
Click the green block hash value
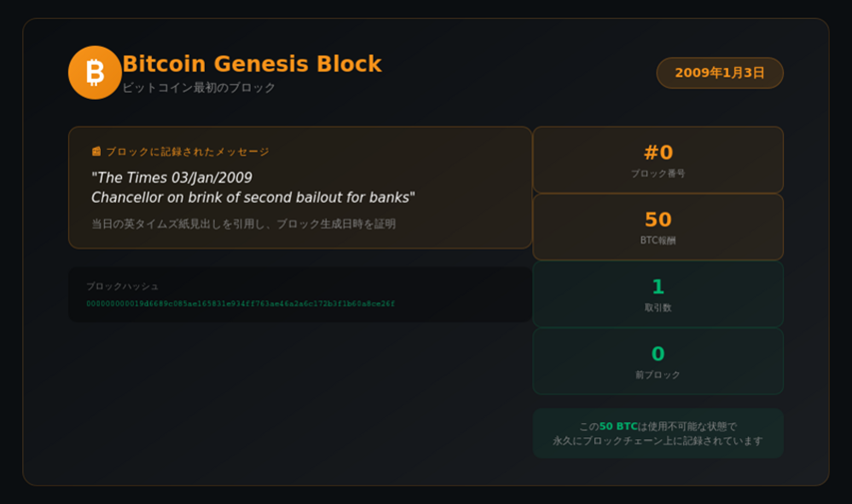[x=241, y=303]
